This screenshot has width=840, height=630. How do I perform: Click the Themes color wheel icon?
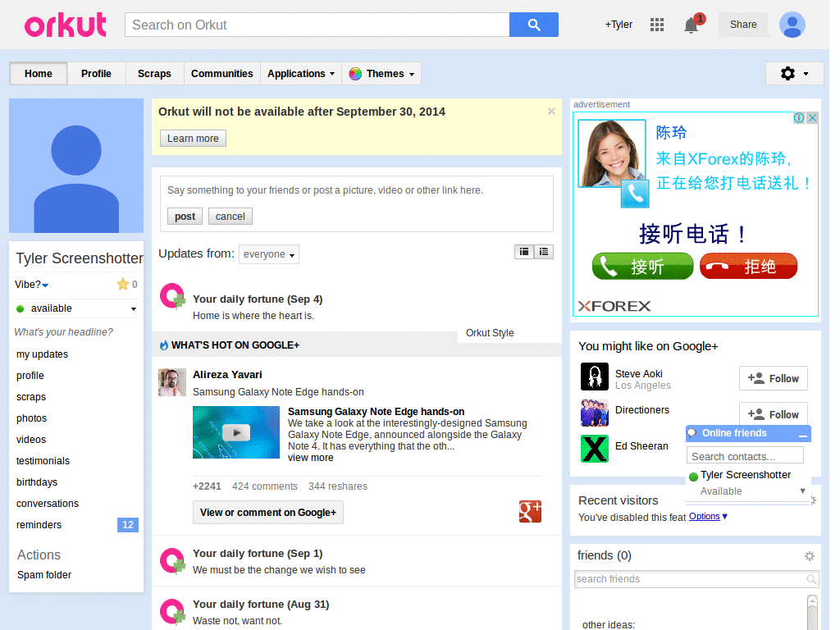click(355, 74)
